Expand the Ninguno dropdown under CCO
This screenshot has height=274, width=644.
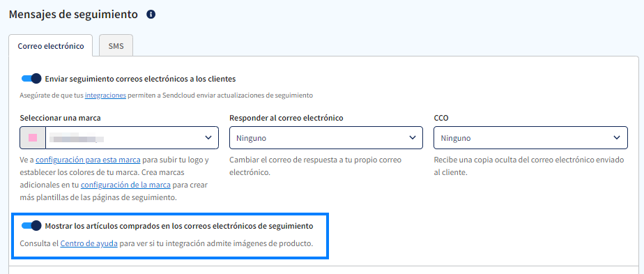530,137
